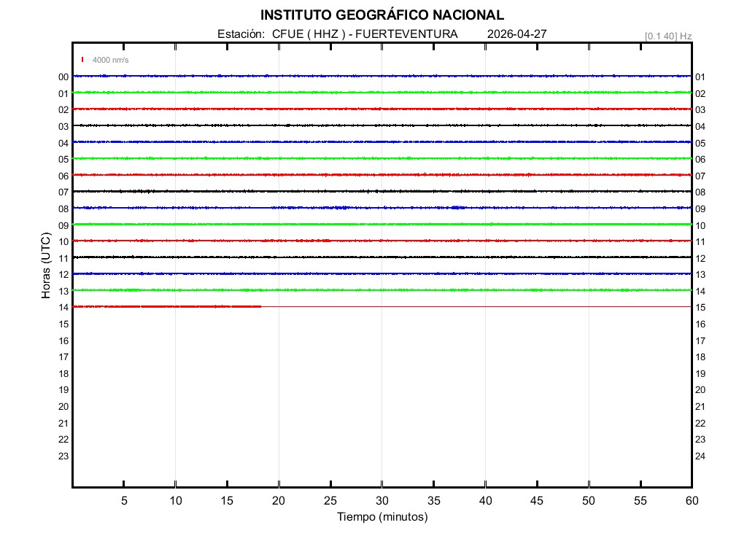The width and height of the screenshot is (747, 560).
Task: Click the hour 24 label on right axis
Action: point(700,456)
